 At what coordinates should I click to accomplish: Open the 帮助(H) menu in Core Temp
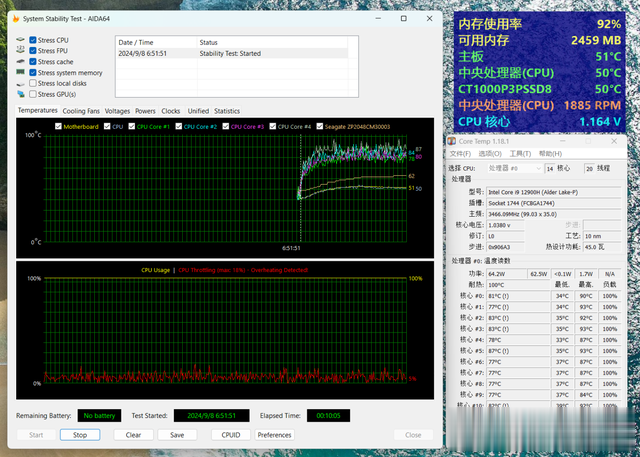[x=550, y=154]
